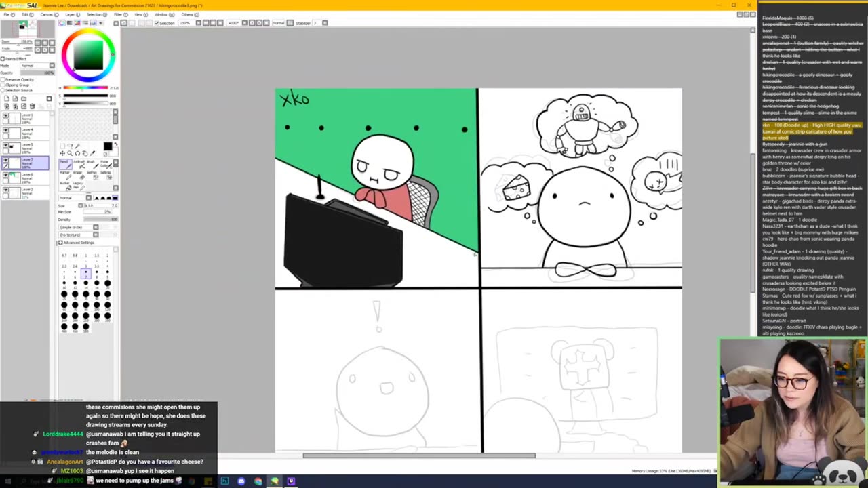Viewport: 868px width, 488px height.
Task: Select the Hand pan tool
Action: [x=85, y=153]
